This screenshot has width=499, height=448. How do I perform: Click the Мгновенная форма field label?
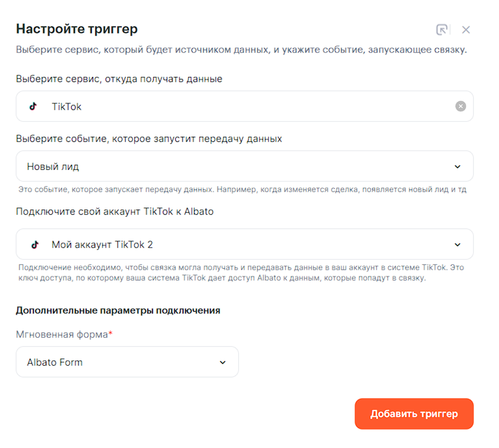click(62, 335)
